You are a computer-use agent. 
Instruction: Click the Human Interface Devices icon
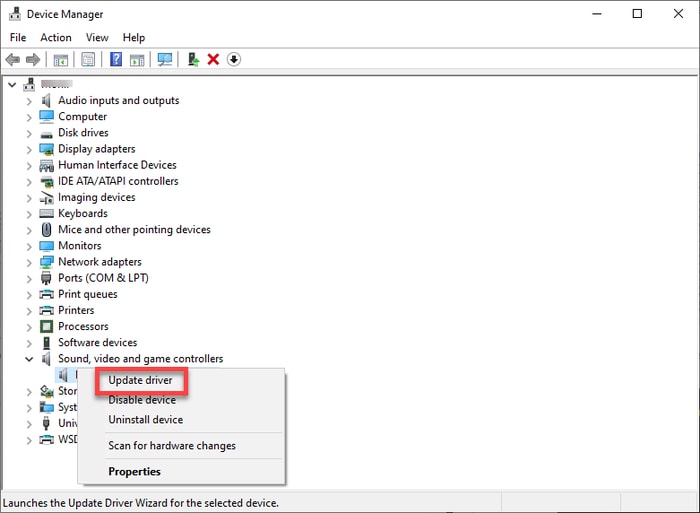tap(46, 166)
